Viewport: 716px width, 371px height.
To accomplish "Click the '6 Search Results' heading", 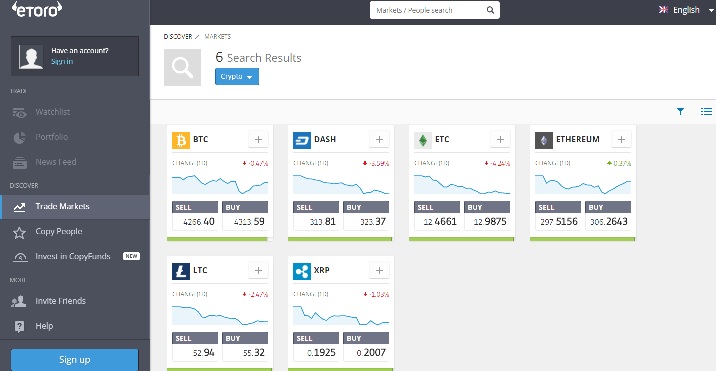I will [x=258, y=58].
